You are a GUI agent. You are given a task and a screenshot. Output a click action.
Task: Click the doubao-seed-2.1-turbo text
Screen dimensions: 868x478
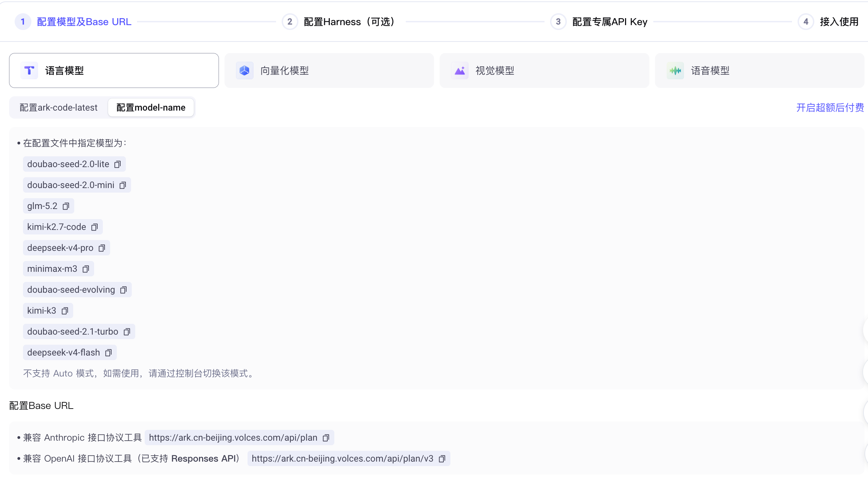coord(73,331)
